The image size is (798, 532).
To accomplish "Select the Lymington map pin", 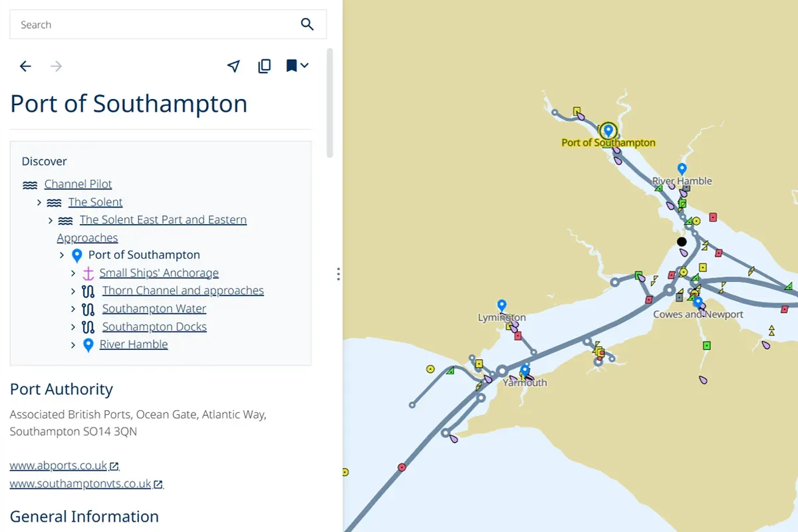I will tap(502, 305).
